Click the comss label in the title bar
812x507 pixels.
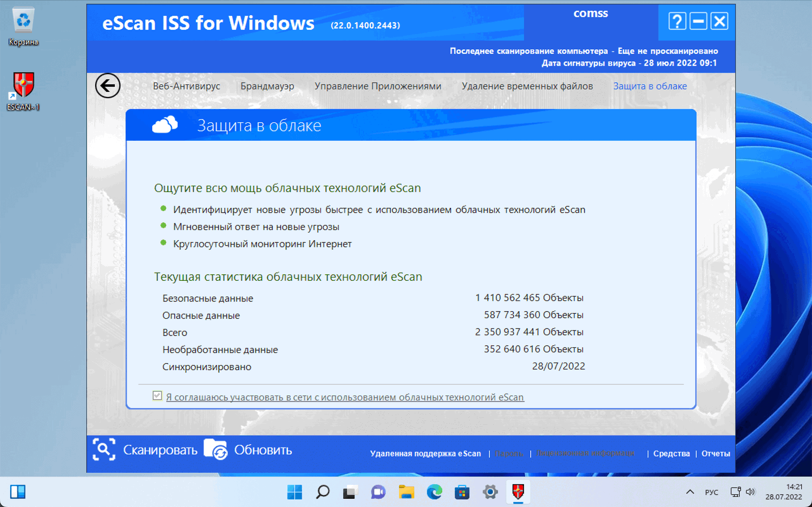point(591,14)
